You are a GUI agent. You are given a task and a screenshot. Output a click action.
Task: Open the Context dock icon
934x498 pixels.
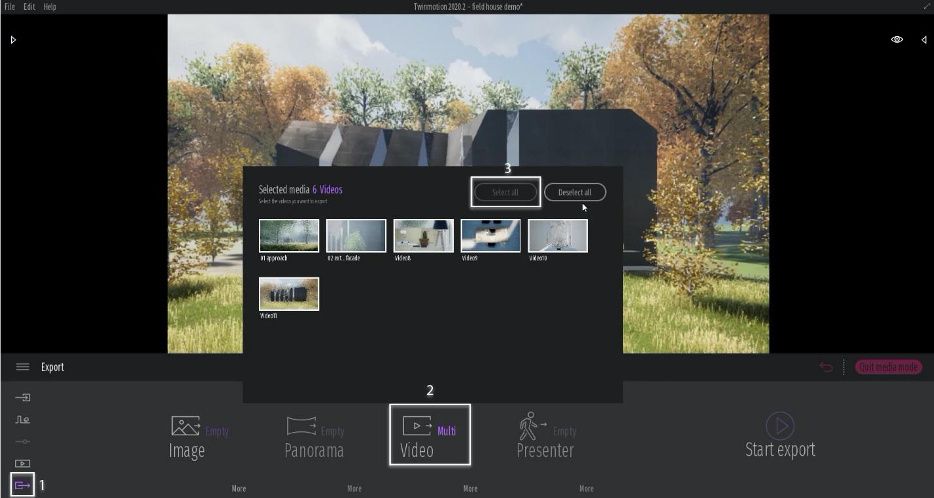[23, 419]
